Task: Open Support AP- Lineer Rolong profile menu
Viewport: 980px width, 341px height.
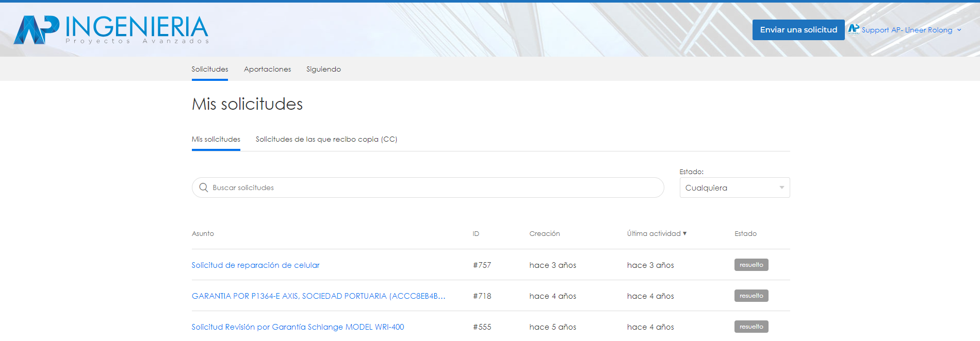Action: 907,30
